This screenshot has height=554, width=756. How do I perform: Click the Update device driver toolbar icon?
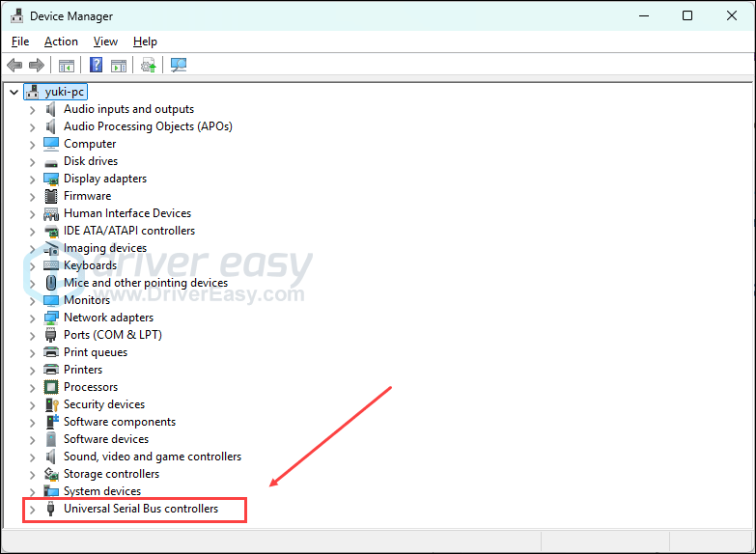(148, 65)
